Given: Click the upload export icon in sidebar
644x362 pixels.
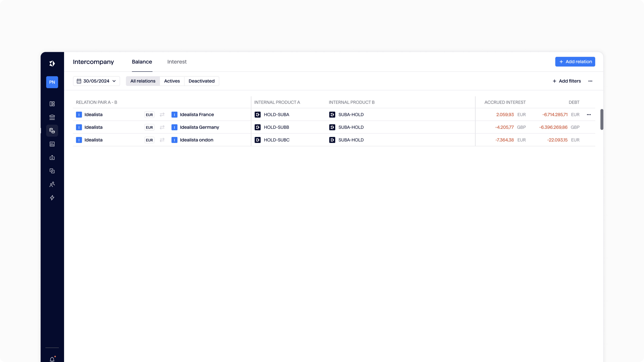Looking at the screenshot, I should 52,157.
